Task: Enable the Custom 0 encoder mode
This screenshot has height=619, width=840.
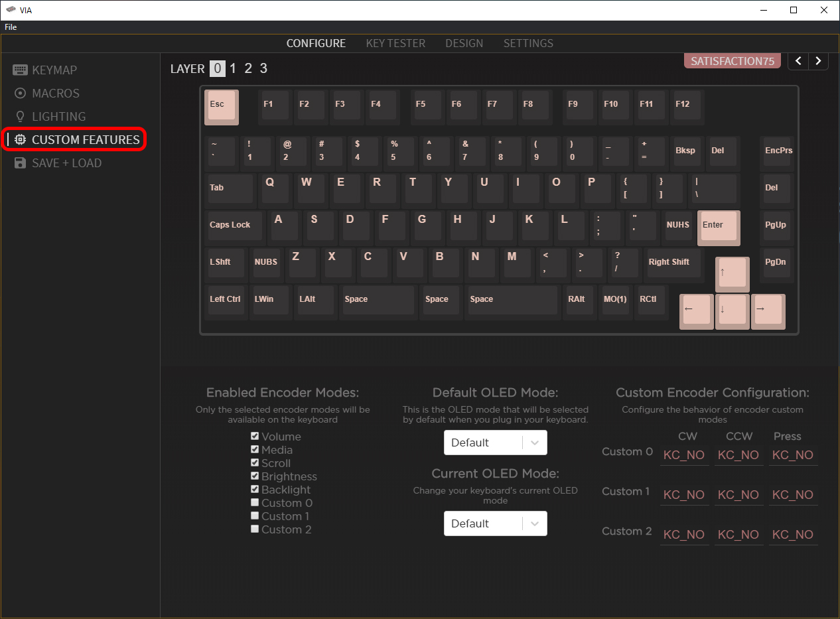Action: point(255,503)
